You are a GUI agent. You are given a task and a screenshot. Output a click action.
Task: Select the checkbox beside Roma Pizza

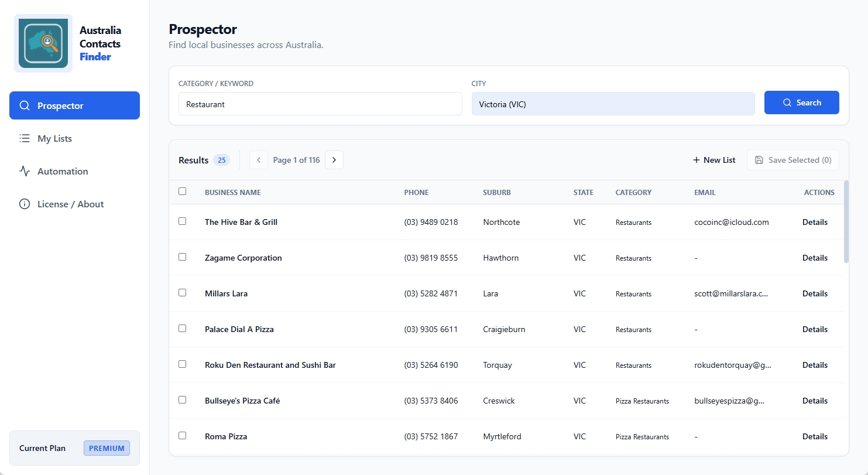coord(182,436)
